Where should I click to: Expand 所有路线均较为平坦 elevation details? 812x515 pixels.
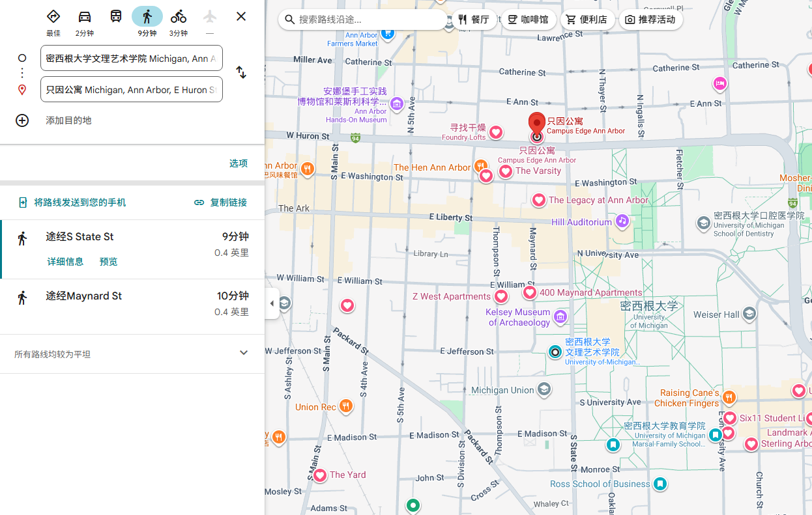pos(244,353)
